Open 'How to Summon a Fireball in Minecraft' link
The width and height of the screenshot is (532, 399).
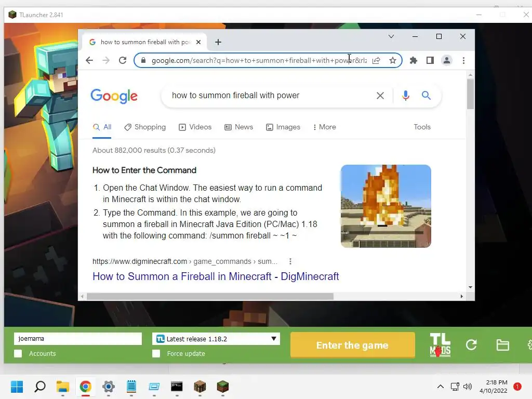[x=216, y=276]
